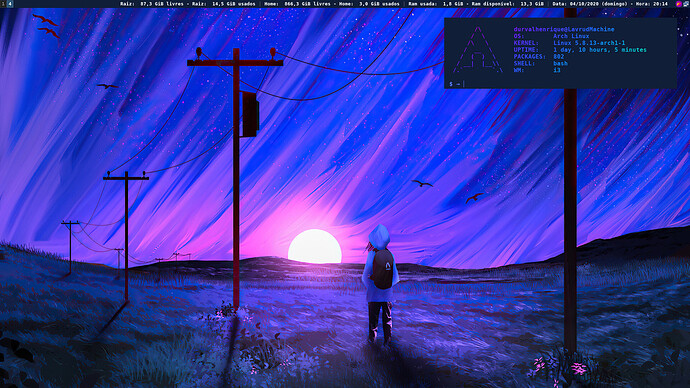This screenshot has height=388, width=690.
Task: Click the 'Ram disponível: 13,3 GiB' status entry
Action: pos(507,4)
